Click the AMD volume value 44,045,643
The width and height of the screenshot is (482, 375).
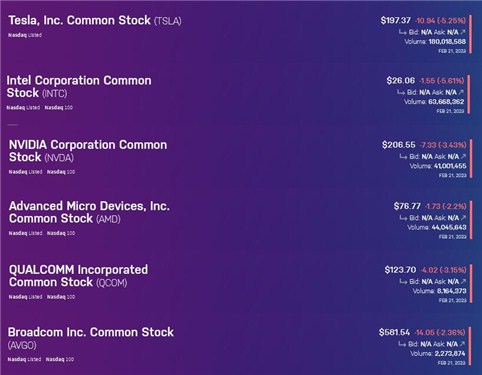click(x=449, y=228)
